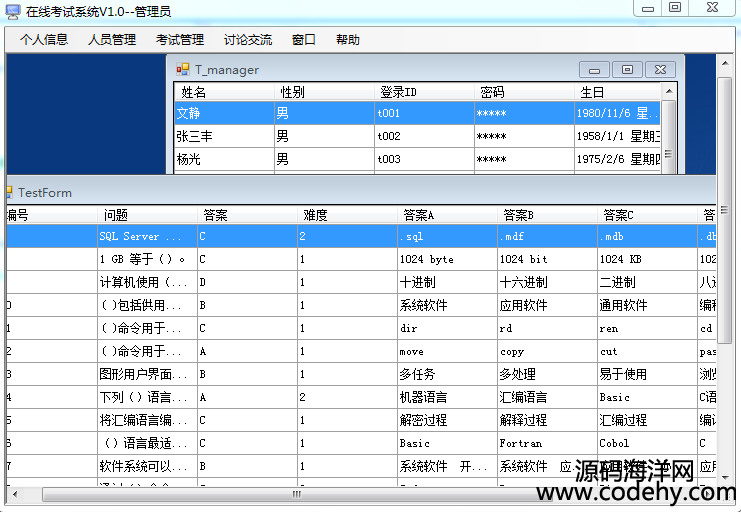This screenshot has width=741, height=512.
Task: Select the SQL Server question cell
Action: pyautogui.click(x=147, y=236)
